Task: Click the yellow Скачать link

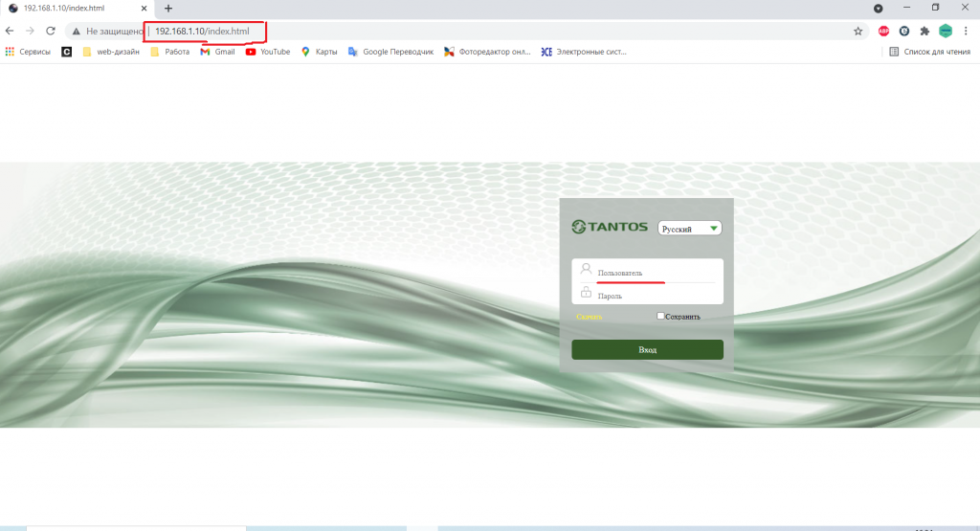Action: 589,317
